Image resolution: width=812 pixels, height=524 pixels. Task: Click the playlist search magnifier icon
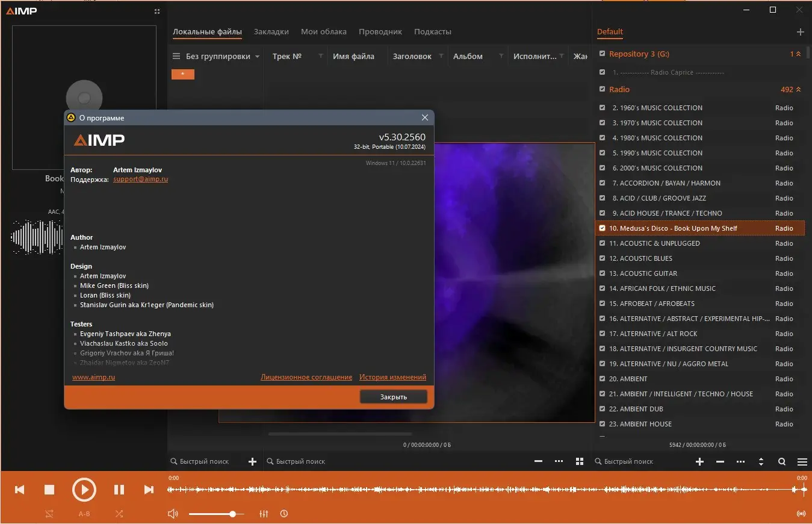[x=782, y=461]
